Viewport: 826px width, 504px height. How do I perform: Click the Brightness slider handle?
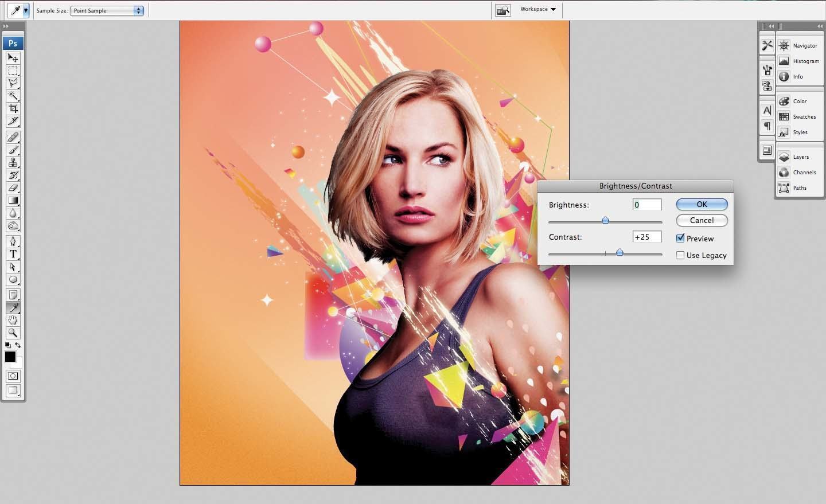[x=605, y=220]
